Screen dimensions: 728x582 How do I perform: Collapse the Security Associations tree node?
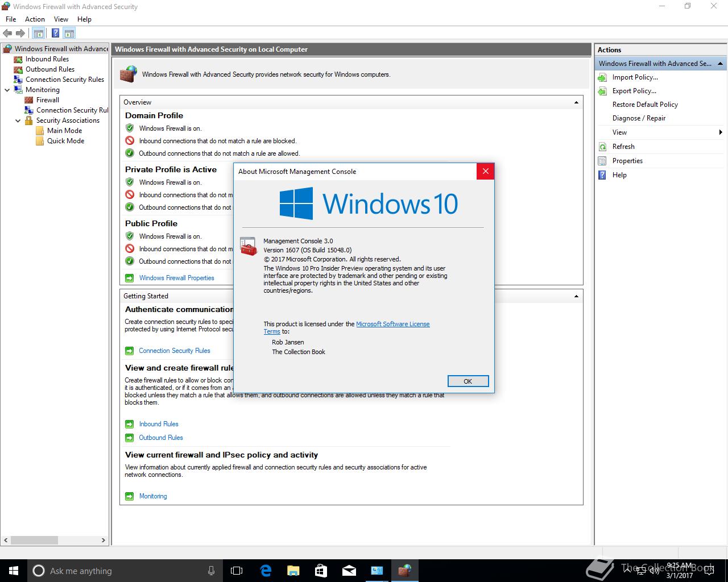tap(18, 120)
